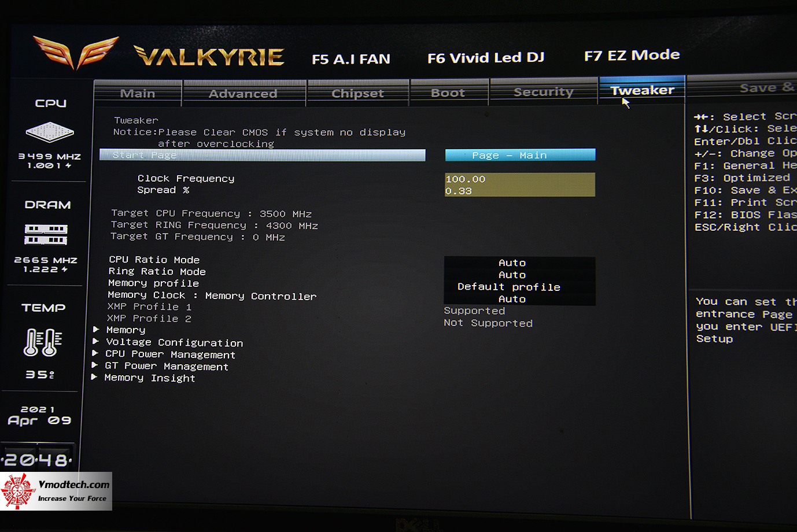The width and height of the screenshot is (797, 532).
Task: Edit the Clock Frequency 100.00 field
Action: click(x=519, y=179)
